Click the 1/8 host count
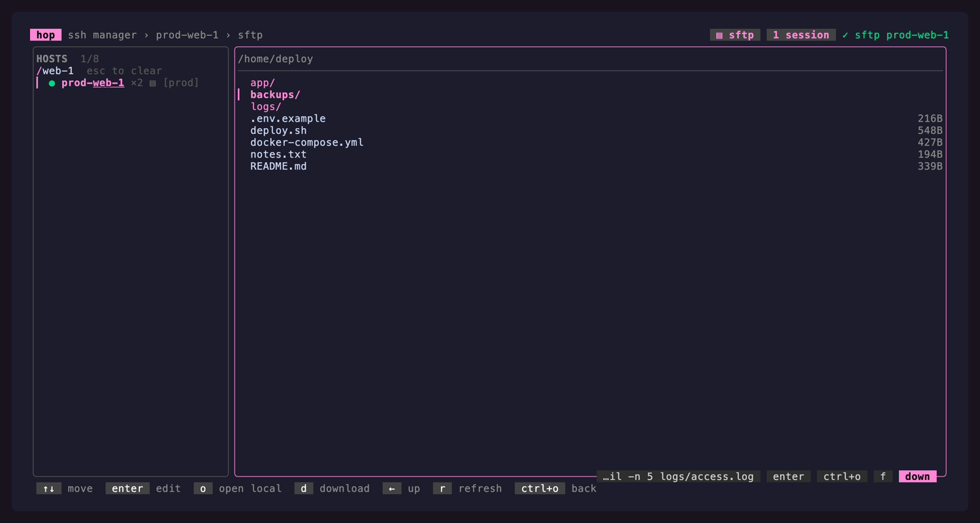 [90, 59]
